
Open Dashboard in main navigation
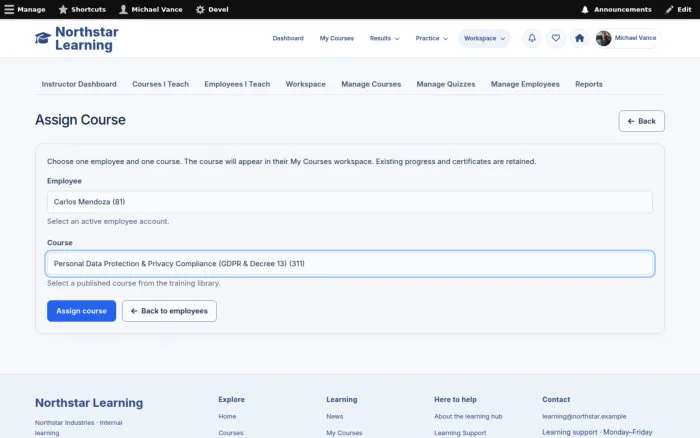[288, 38]
